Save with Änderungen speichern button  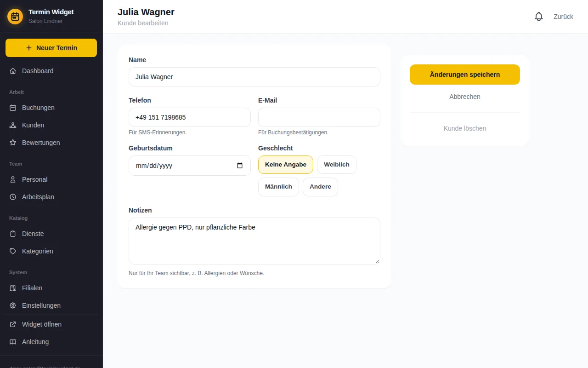tap(465, 75)
